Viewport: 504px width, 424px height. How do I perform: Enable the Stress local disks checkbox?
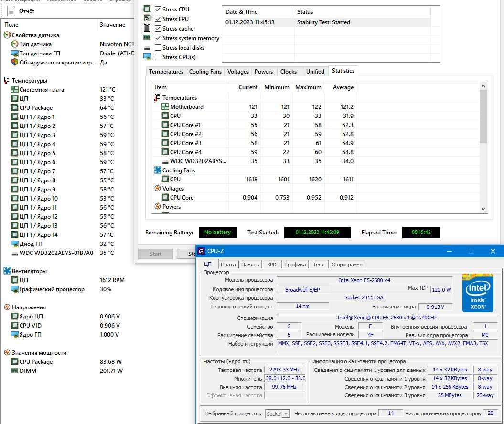[x=158, y=48]
